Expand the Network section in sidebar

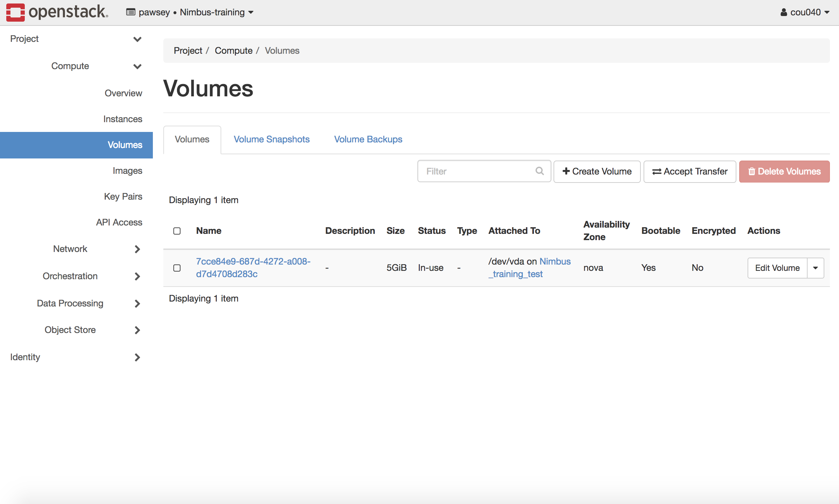[x=70, y=249]
